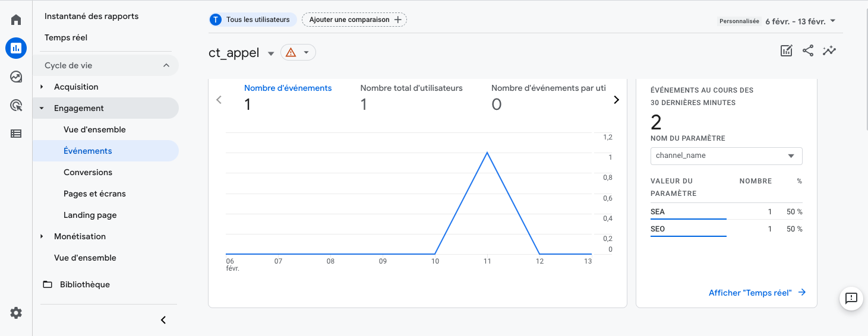Click Ajouter une comparaison button
The height and width of the screenshot is (336, 868).
(x=354, y=20)
